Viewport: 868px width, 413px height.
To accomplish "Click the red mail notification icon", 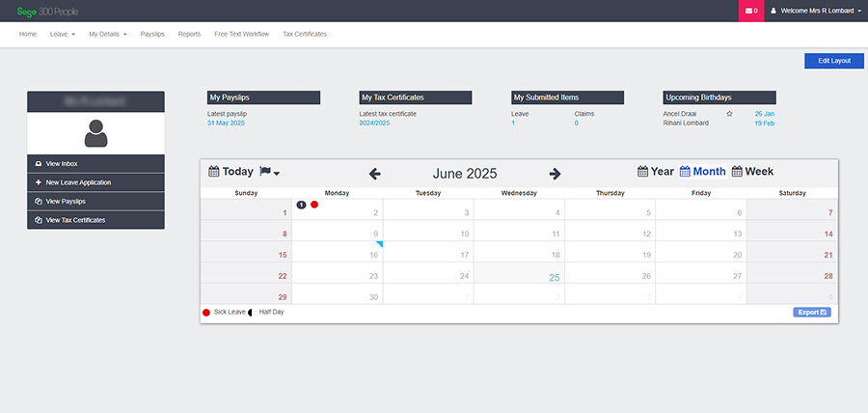I will 751,11.
